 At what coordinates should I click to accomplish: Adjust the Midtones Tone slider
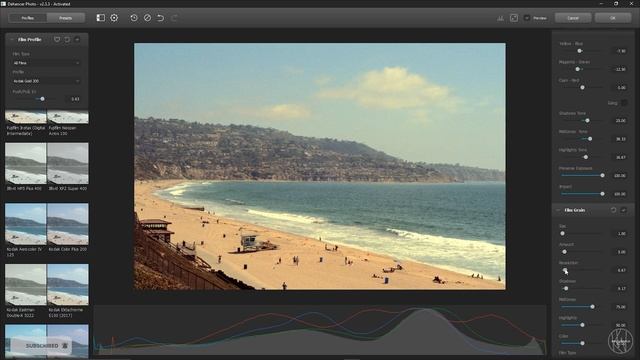pyautogui.click(x=590, y=139)
